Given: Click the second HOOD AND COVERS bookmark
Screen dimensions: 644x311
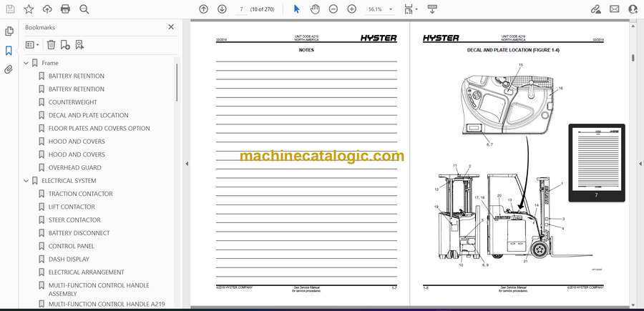Looking at the screenshot, I should pos(77,154).
